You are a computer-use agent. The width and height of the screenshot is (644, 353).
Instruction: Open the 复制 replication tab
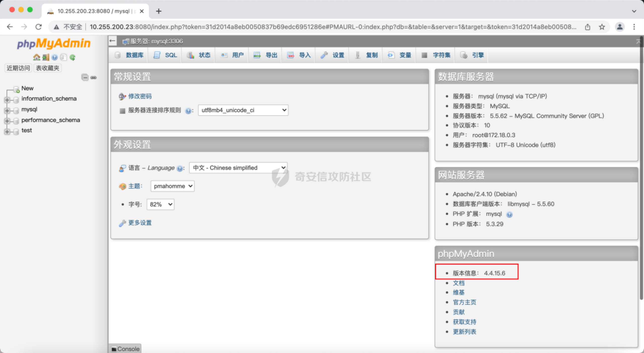[x=366, y=55]
